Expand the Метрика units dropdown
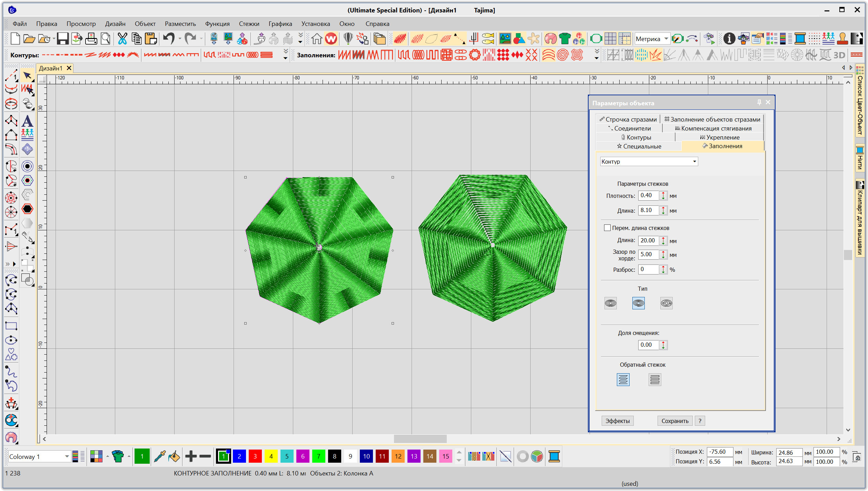 tap(666, 39)
